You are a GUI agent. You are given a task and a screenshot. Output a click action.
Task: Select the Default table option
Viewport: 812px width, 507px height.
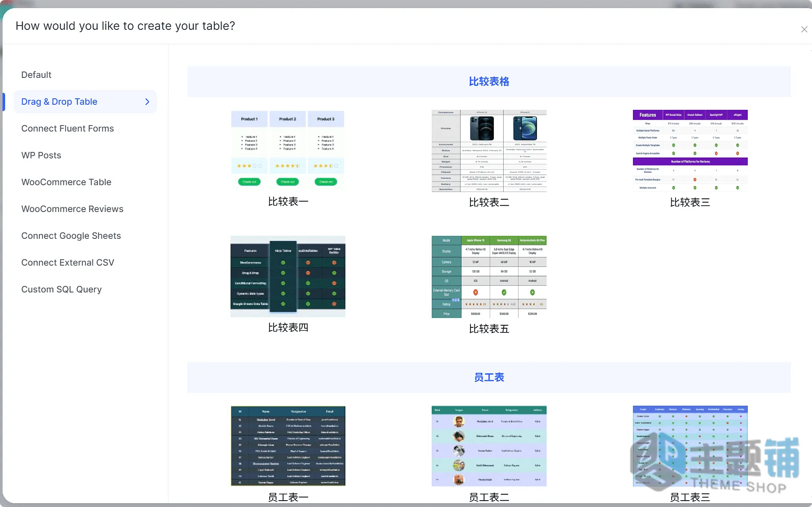[x=36, y=75]
